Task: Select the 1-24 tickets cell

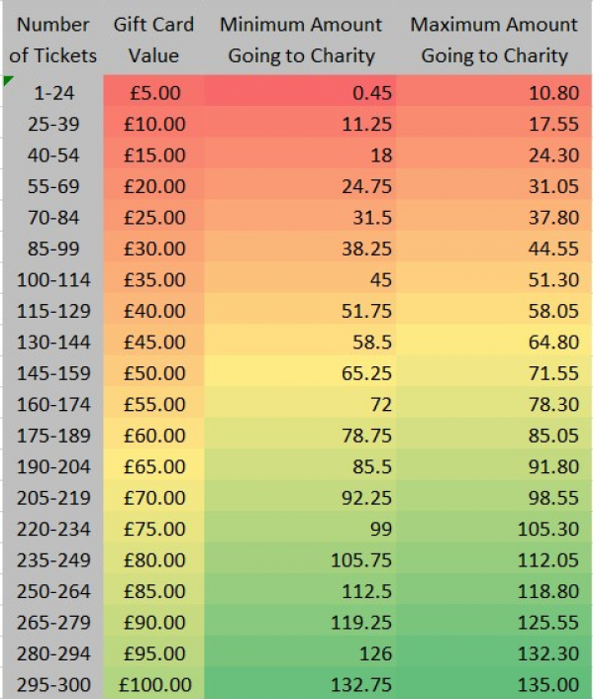Action: click(53, 91)
